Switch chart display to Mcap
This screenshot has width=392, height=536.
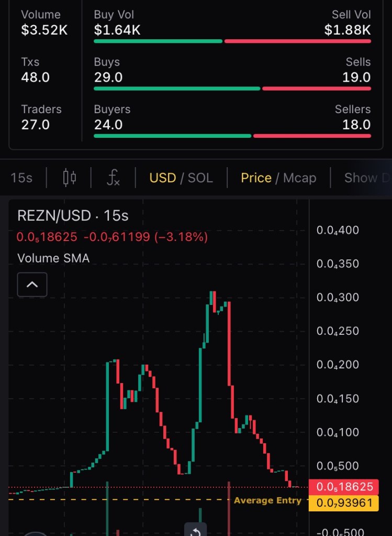click(300, 178)
